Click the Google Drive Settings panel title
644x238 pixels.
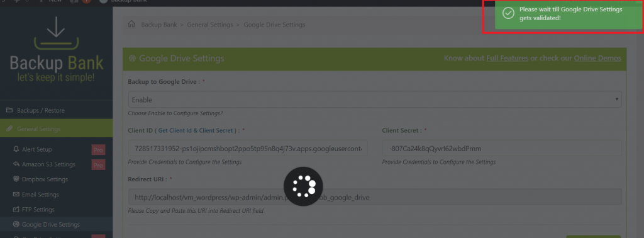click(182, 59)
